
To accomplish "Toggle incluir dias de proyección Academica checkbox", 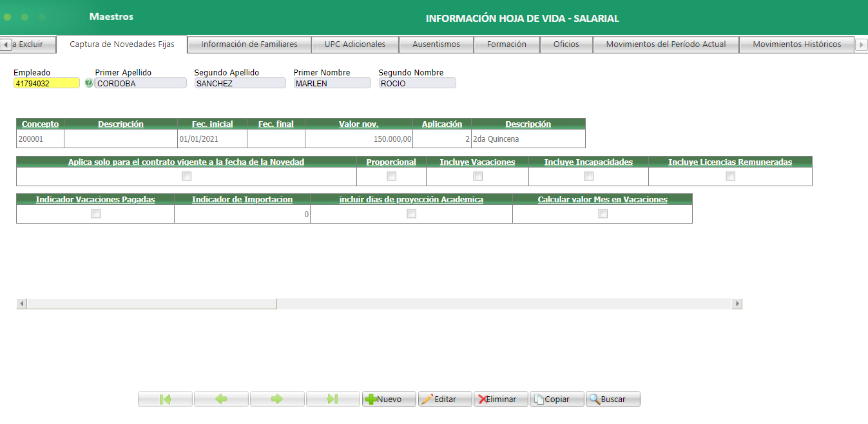I will tap(411, 214).
